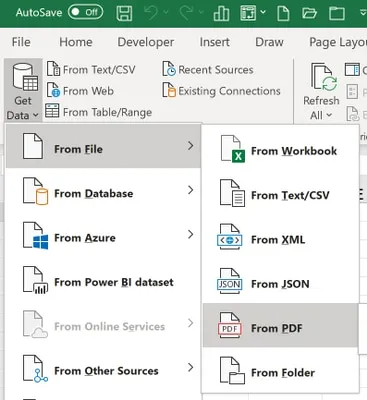Screen dimensions: 367x400
Task: Click From Text/CSV in the ribbon
Action: [91, 69]
